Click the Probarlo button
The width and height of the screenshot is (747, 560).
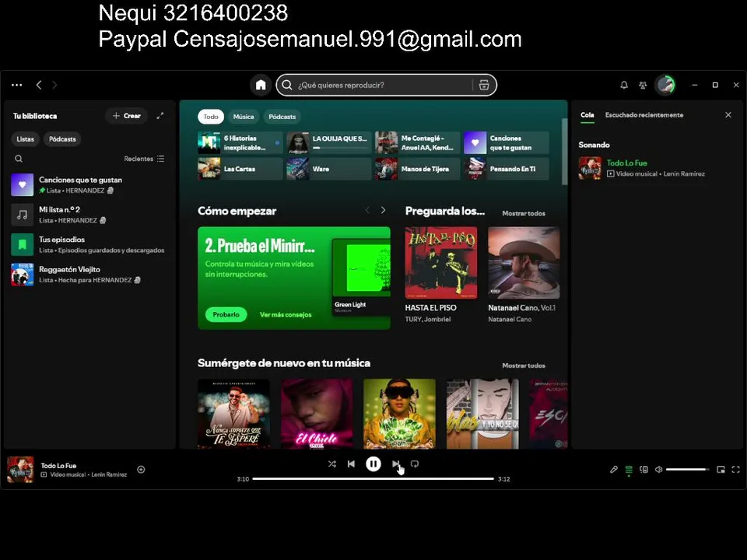(226, 314)
